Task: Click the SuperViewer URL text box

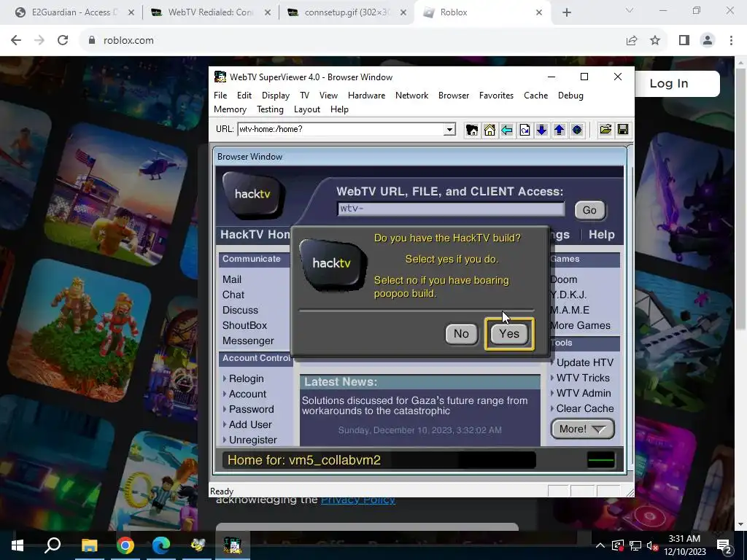Action: (341, 129)
